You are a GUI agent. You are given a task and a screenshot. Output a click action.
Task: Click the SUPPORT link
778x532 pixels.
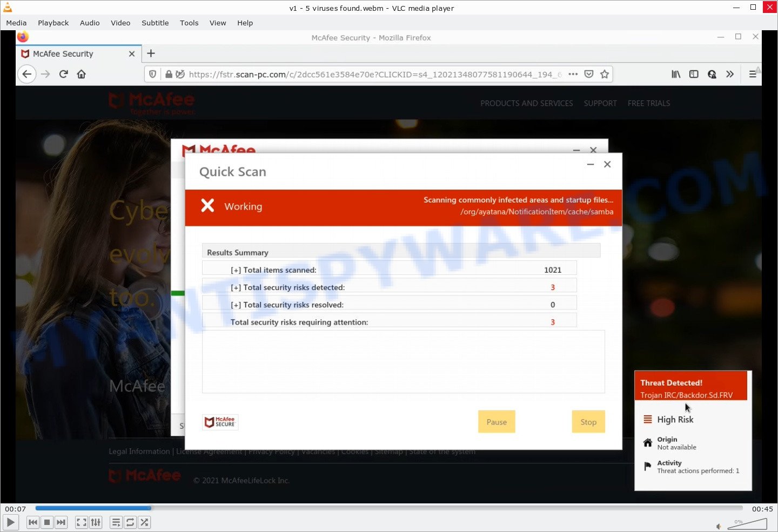coord(600,103)
